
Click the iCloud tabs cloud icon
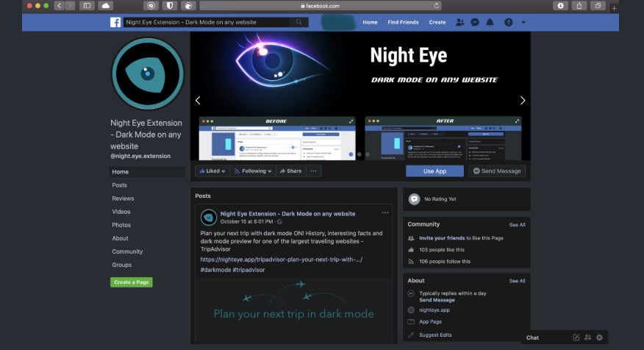[x=106, y=6]
